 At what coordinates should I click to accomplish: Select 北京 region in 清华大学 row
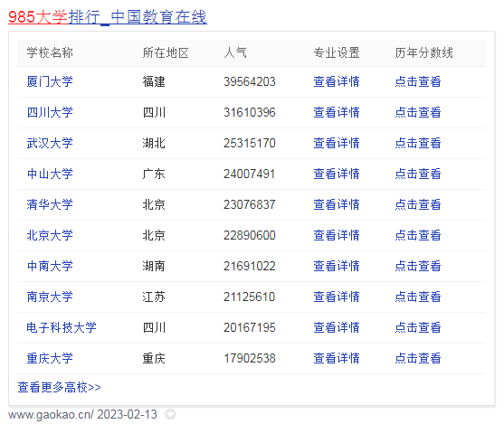coord(154,204)
